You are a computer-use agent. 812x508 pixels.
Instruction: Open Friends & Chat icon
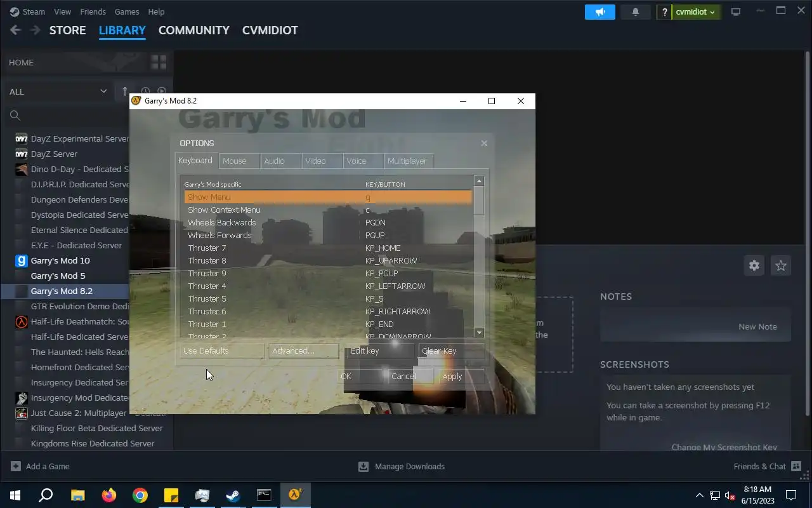(x=796, y=466)
